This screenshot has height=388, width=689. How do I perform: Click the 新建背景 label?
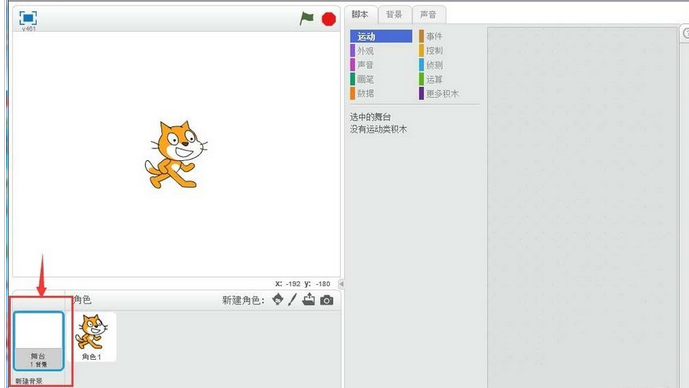[29, 381]
